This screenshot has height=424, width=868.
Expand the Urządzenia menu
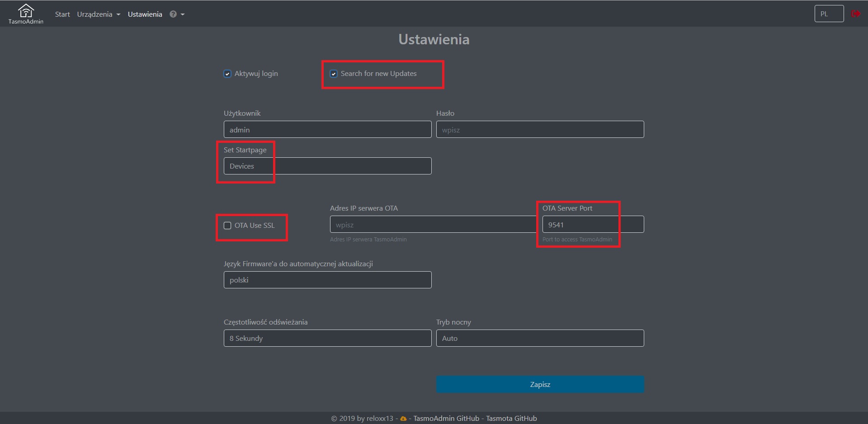coord(99,14)
